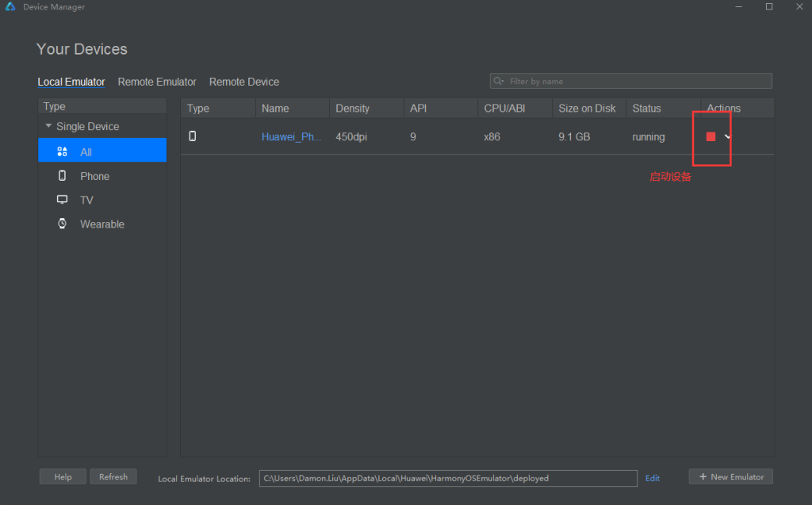This screenshot has width=812, height=505.
Task: Sort table by CPU/ABI column header
Action: point(515,109)
